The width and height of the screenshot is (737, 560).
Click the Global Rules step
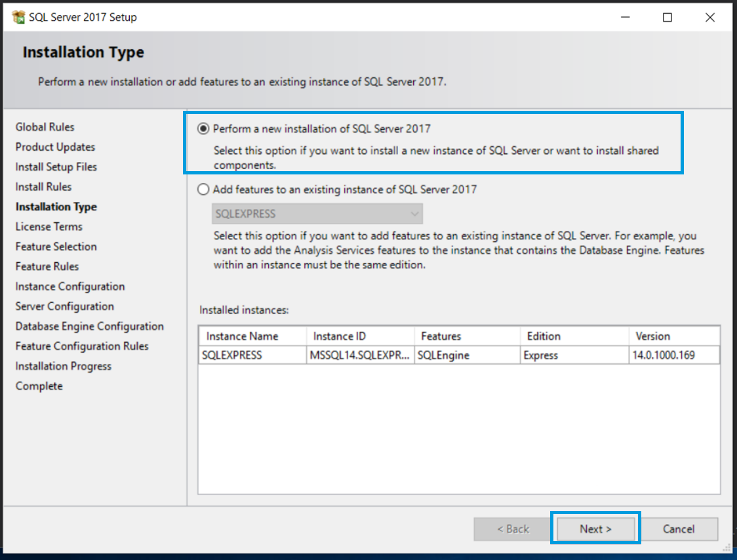[45, 127]
